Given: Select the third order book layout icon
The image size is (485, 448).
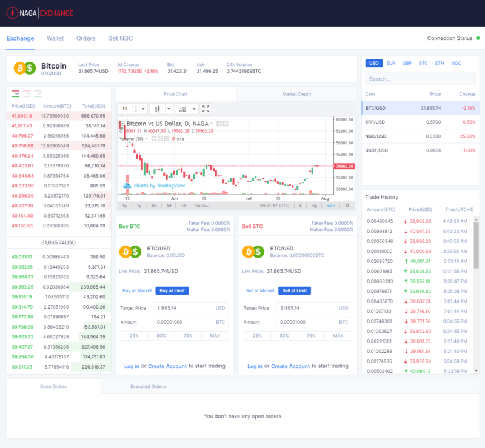Looking at the screenshot, I should pos(38,93).
